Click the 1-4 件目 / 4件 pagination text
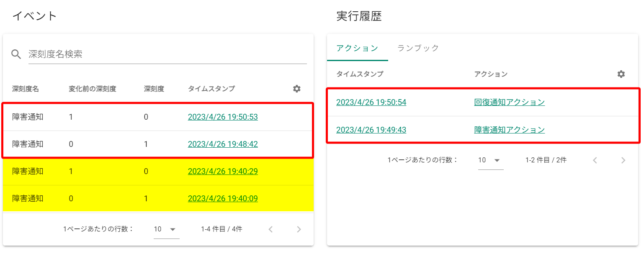644x254 pixels. click(x=222, y=229)
